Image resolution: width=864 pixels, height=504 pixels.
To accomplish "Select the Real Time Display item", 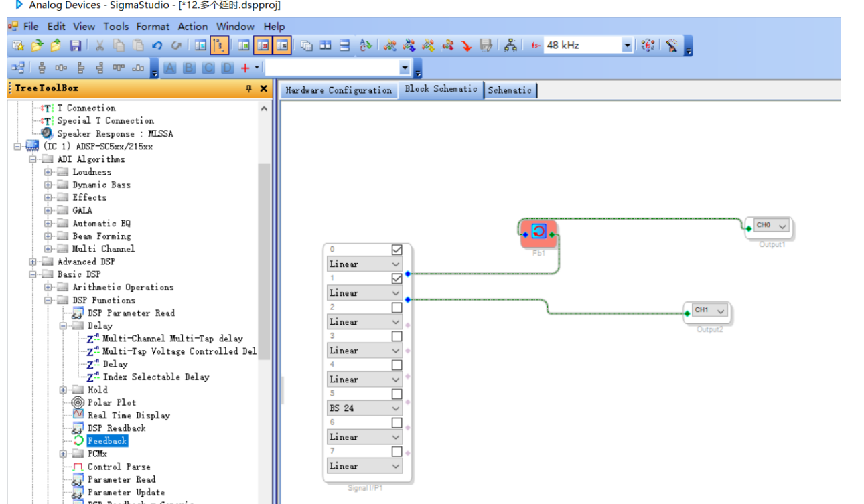I will click(x=129, y=416).
